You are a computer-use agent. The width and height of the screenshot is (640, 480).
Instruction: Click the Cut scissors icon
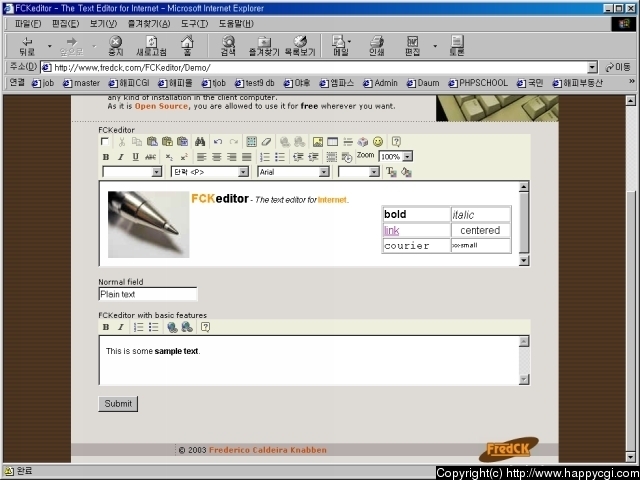[x=121, y=142]
